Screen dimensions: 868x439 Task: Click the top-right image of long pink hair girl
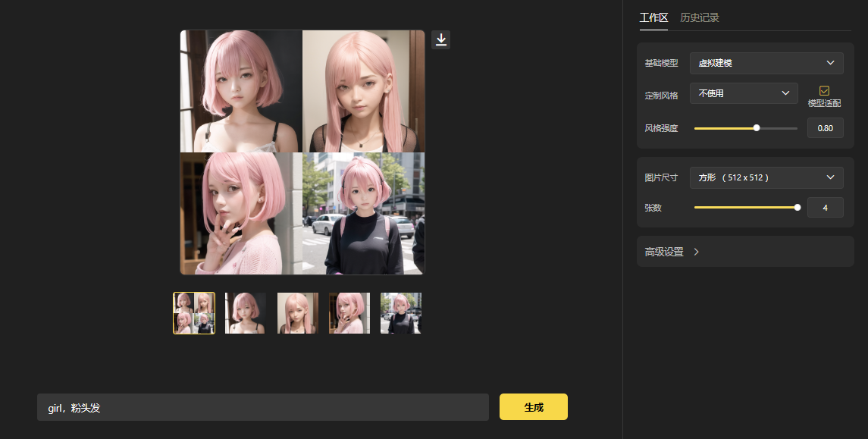coord(364,91)
